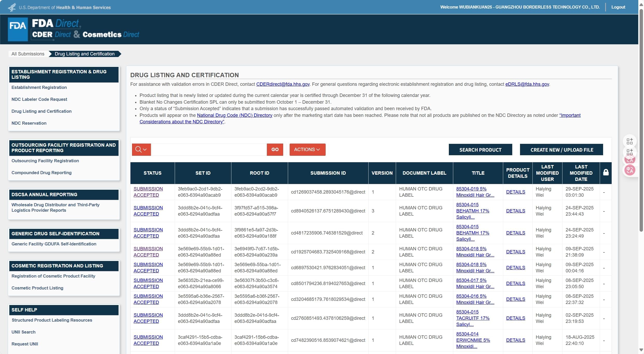Click the FDA logo in the header

pos(18,29)
